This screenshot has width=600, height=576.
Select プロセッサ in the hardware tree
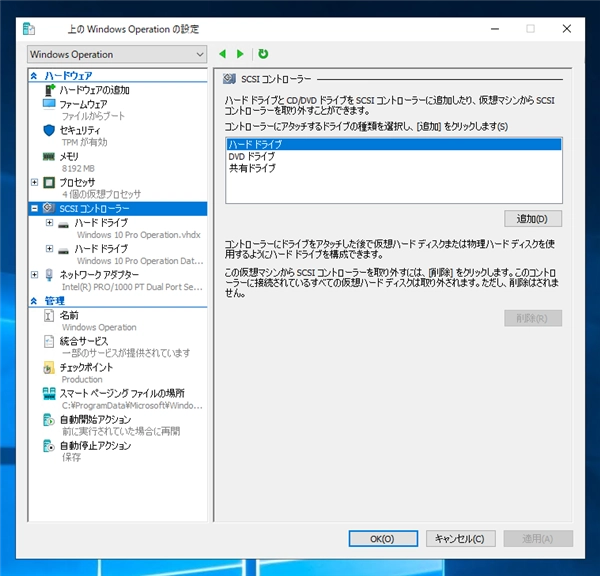77,183
